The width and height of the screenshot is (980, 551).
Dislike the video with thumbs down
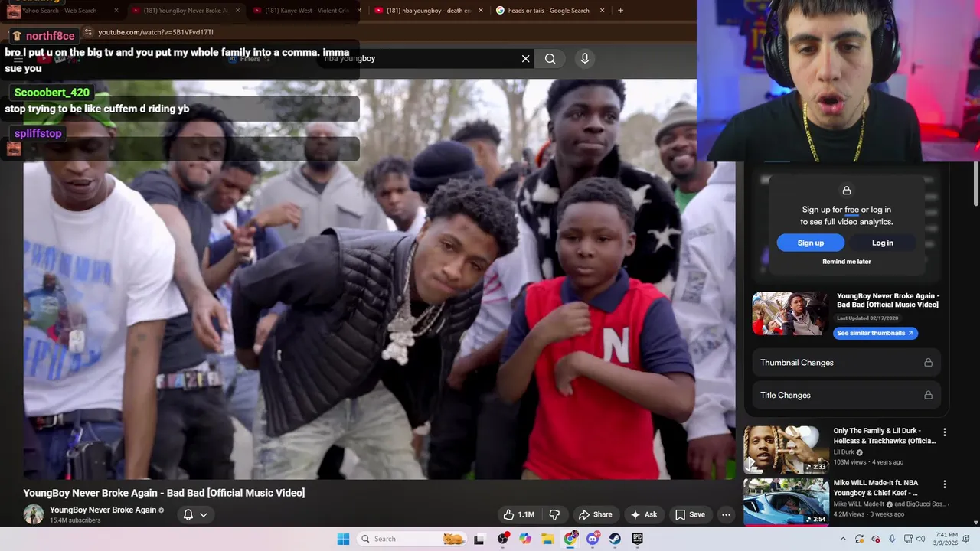[555, 514]
